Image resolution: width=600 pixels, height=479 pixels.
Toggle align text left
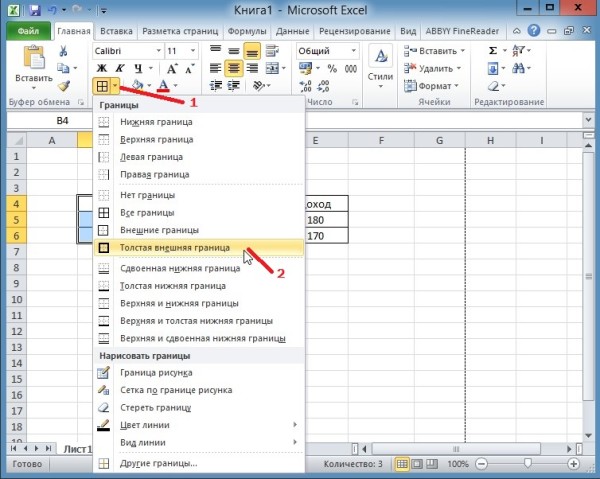[216, 68]
